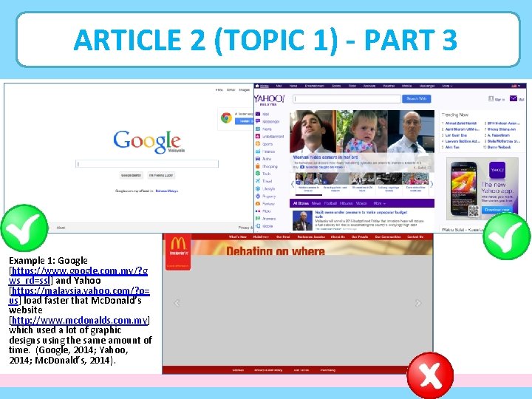The width and height of the screenshot is (532, 399).
Task: Open Autos icon in Yahoo sidebar
Action: pyautogui.click(x=258, y=159)
